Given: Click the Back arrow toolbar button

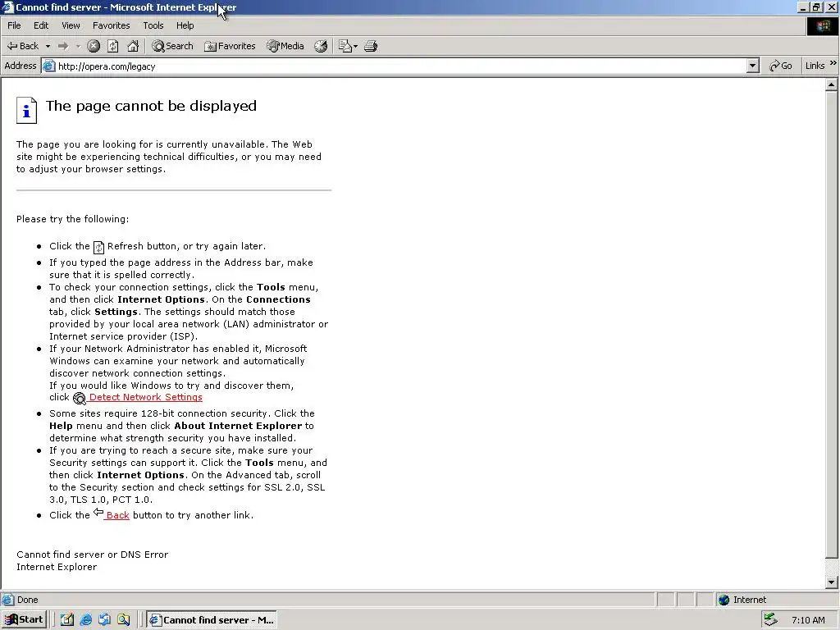Looking at the screenshot, I should pos(22,46).
